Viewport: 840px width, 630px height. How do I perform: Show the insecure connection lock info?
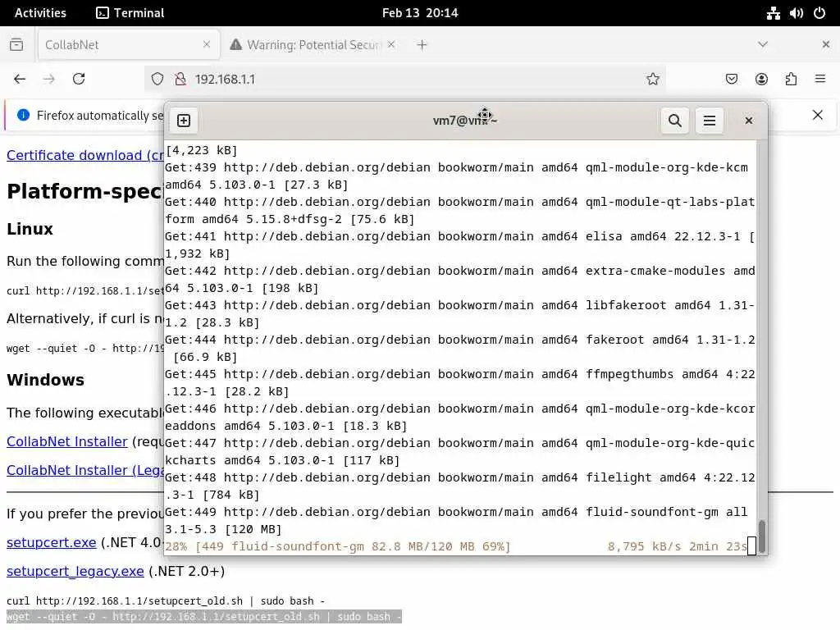tap(180, 80)
